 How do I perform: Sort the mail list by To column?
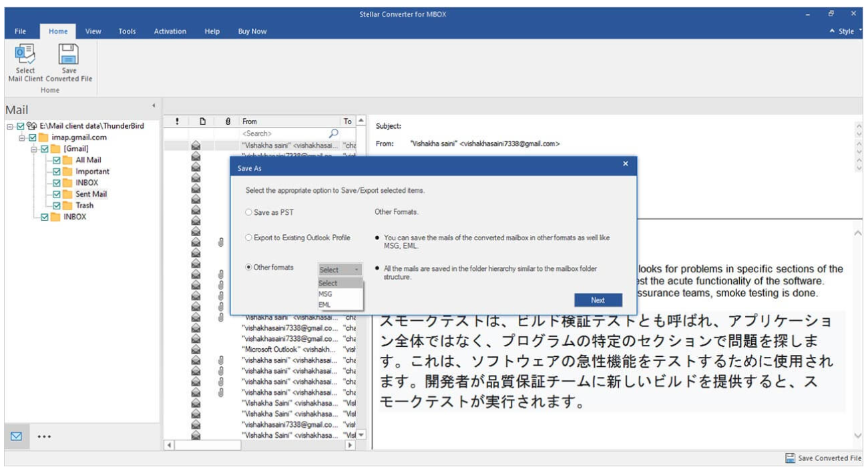[348, 121]
